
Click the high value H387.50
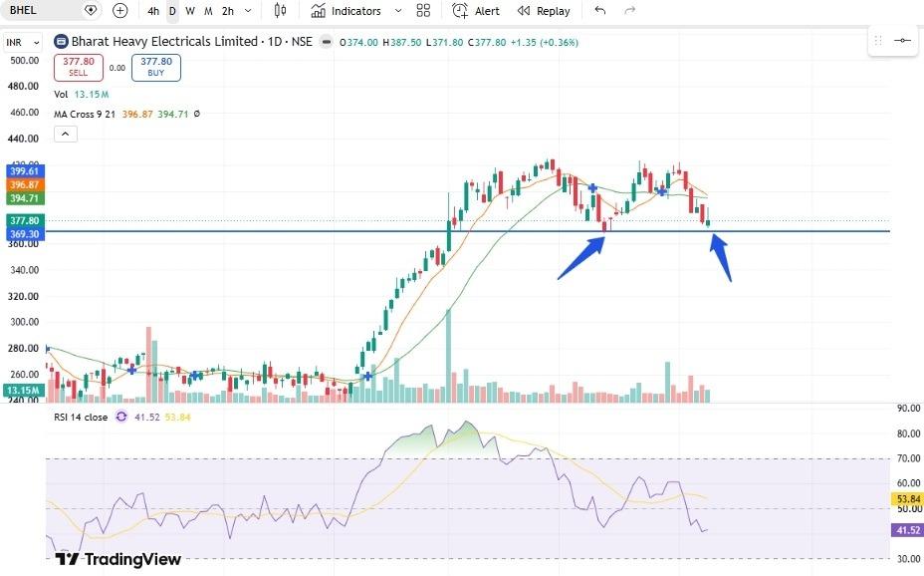tap(402, 43)
